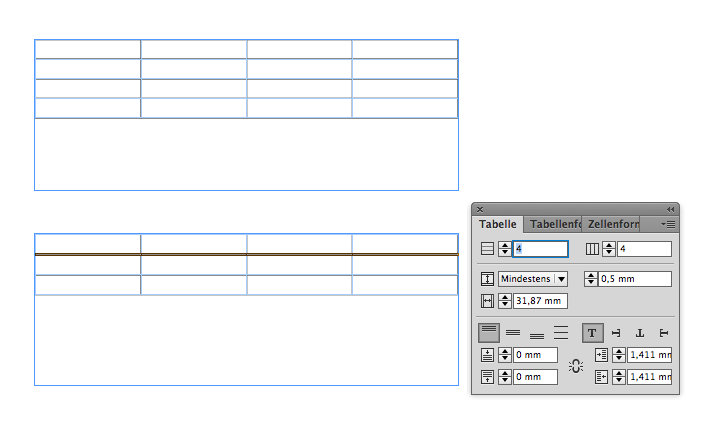Rotate cell text 270 degrees
This screenshot has width=711, height=431.
[664, 332]
